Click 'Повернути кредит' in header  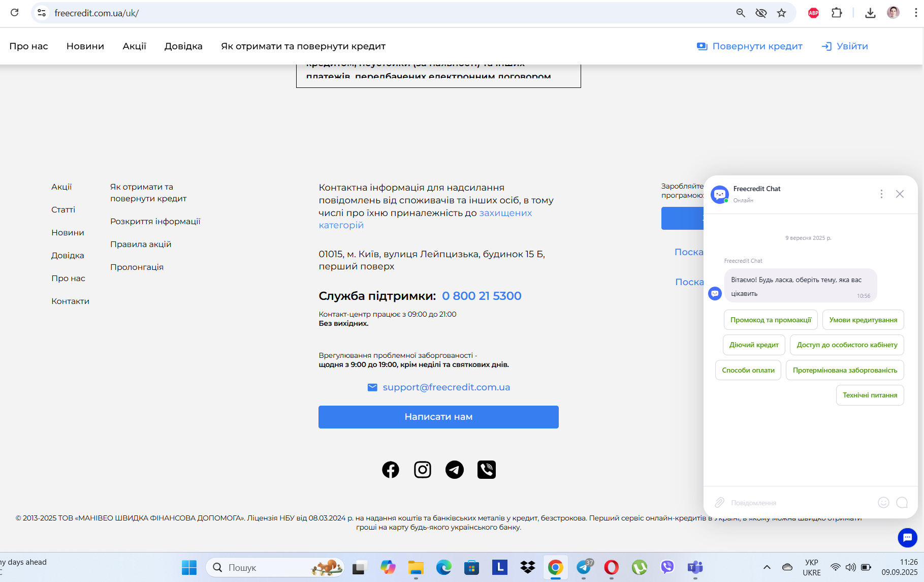pos(750,46)
